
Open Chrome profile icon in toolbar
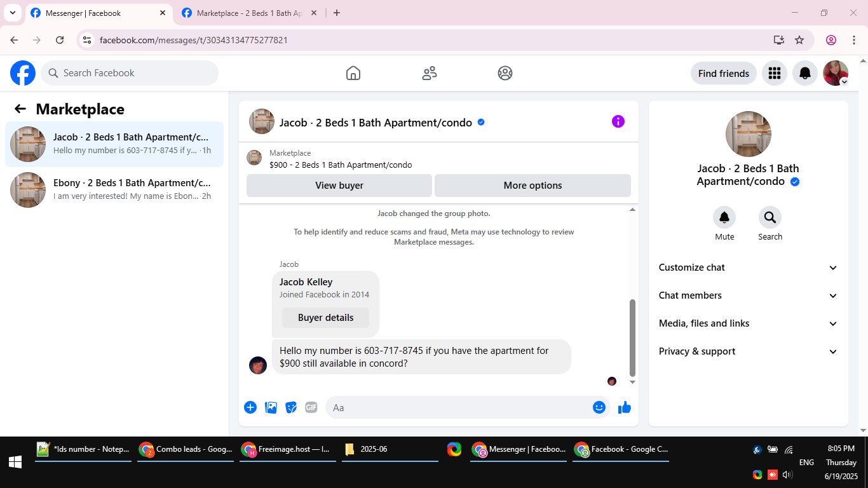[x=831, y=40]
